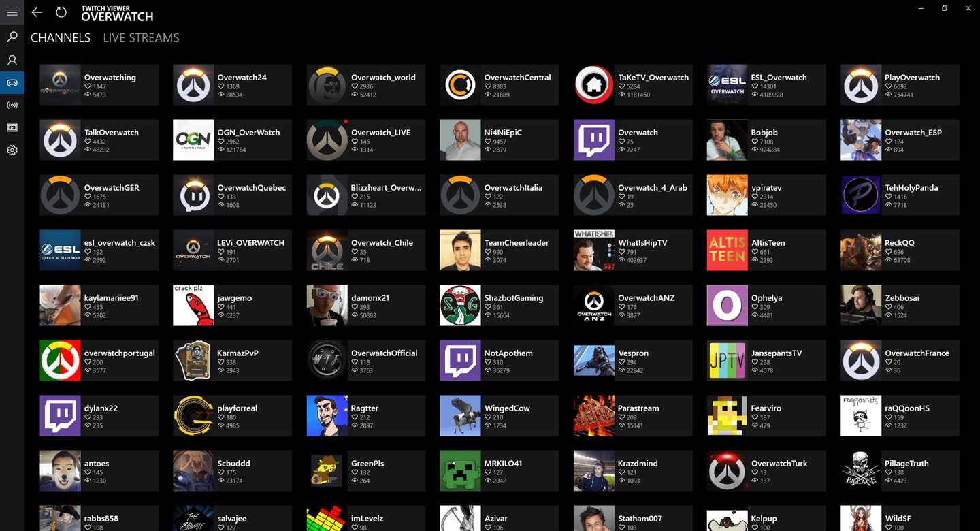
Task: Switch to the LIVE STREAMS tab
Action: click(141, 38)
